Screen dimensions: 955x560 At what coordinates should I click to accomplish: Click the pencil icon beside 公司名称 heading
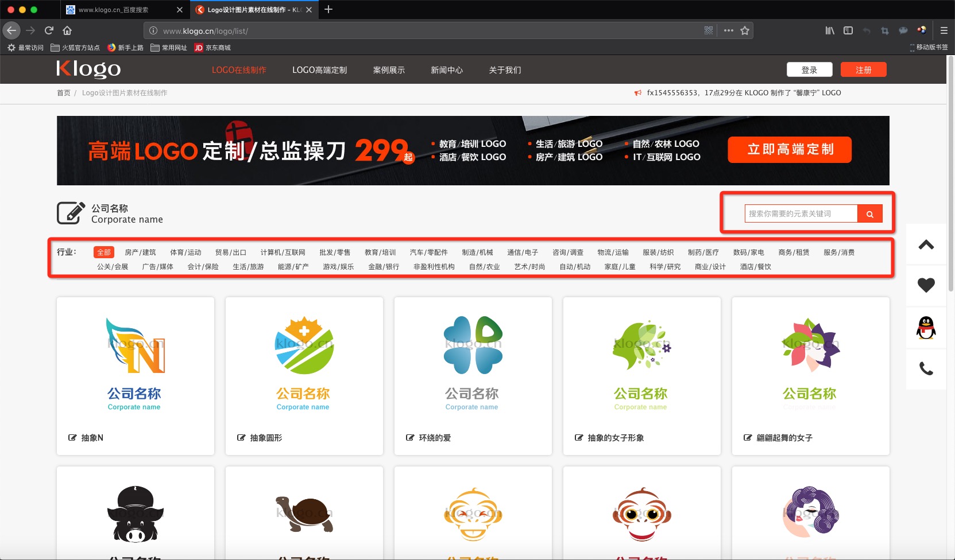coord(70,212)
